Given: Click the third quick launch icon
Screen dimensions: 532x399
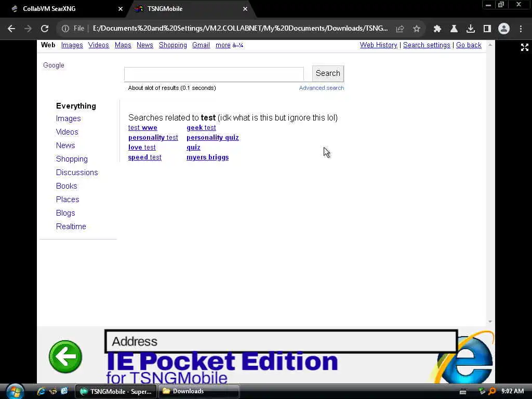Looking at the screenshot, I should click(x=64, y=391).
